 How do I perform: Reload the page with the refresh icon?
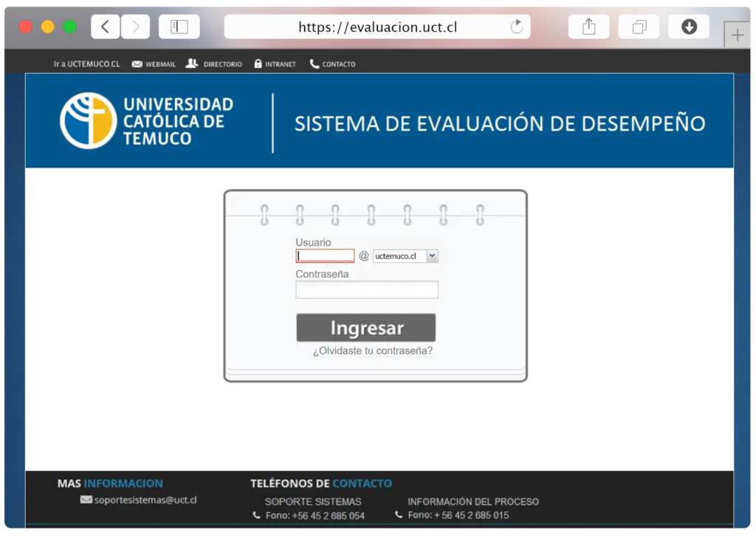coord(516,26)
